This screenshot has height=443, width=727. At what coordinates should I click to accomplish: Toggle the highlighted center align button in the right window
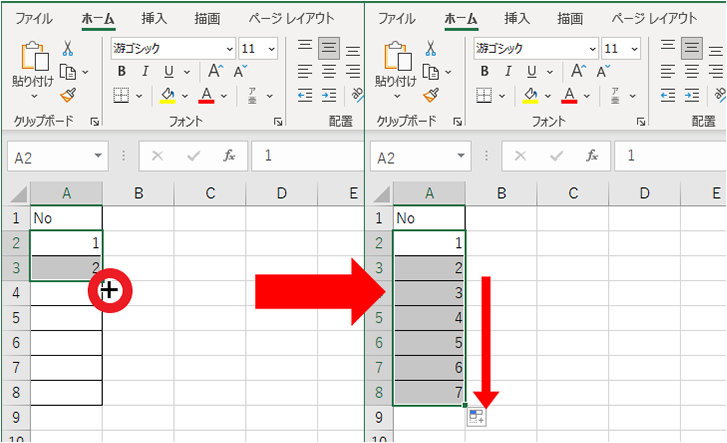click(x=691, y=48)
